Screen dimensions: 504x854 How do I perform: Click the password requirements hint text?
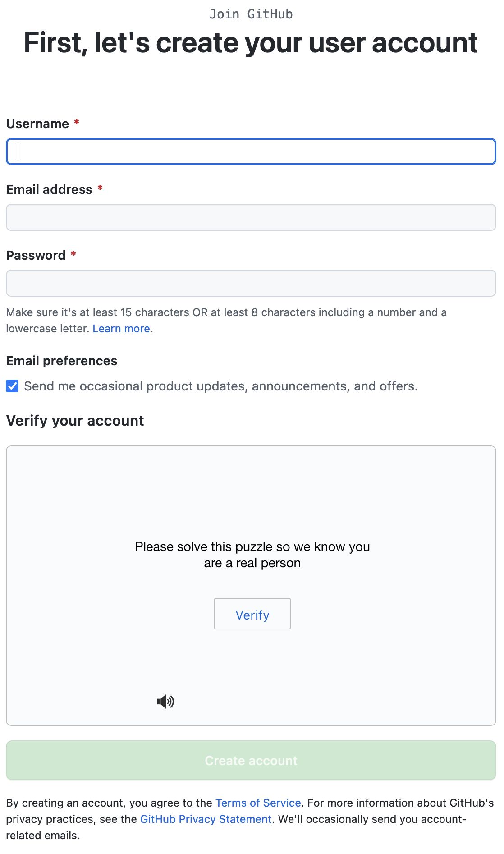(x=226, y=312)
